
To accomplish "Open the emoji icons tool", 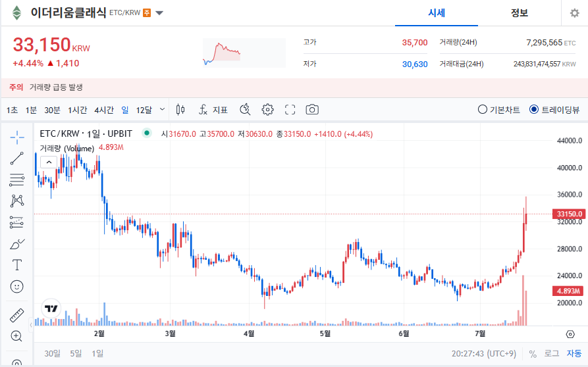I will click(17, 287).
